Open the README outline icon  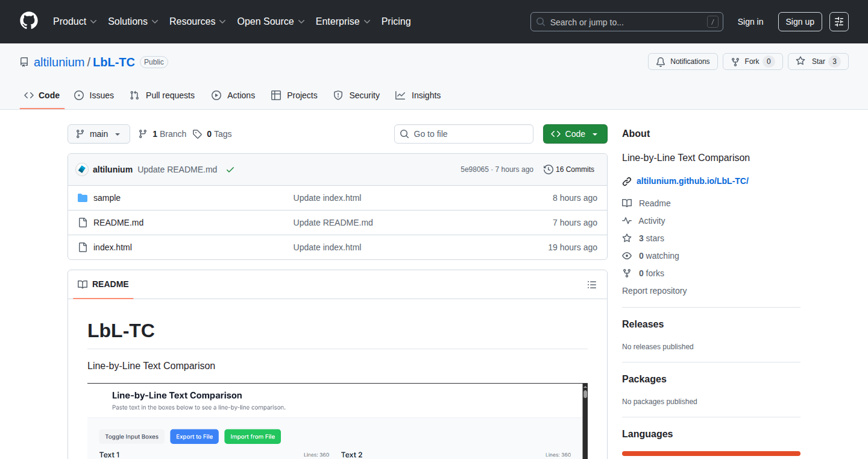[x=592, y=285]
